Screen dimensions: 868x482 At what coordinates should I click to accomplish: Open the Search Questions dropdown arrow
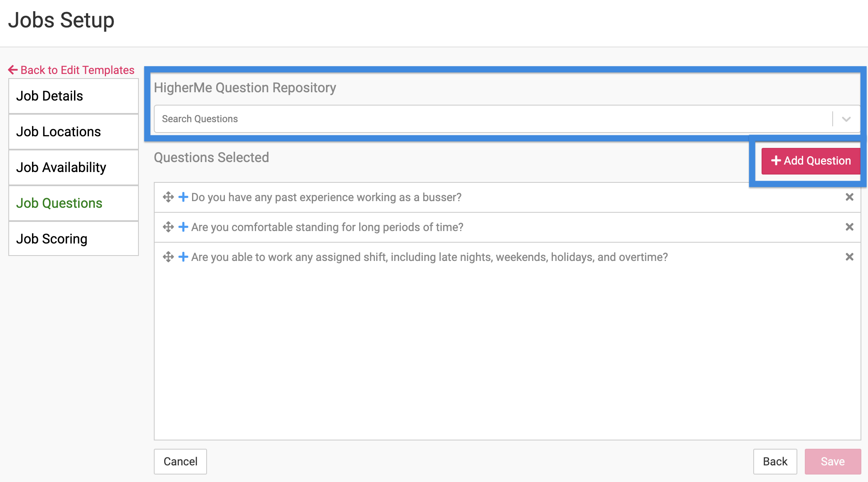point(846,119)
